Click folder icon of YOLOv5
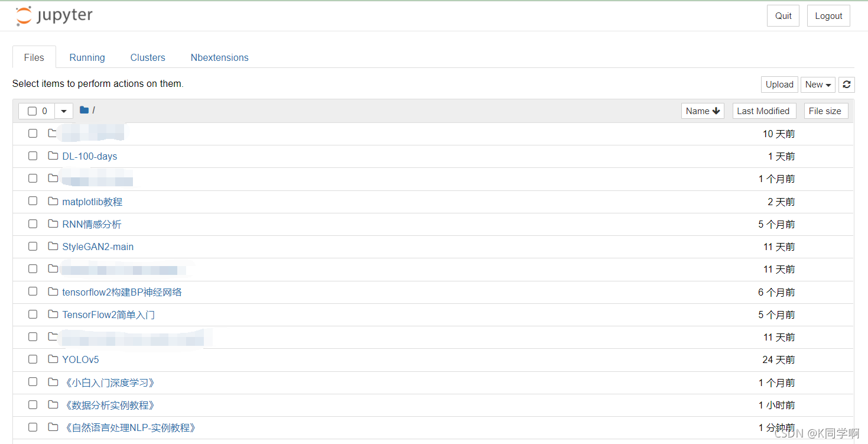The width and height of the screenshot is (868, 444). [x=53, y=359]
